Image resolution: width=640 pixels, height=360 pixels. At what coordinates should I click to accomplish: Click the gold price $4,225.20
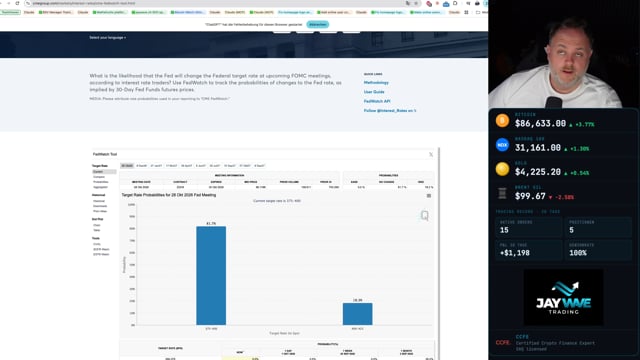(x=538, y=172)
